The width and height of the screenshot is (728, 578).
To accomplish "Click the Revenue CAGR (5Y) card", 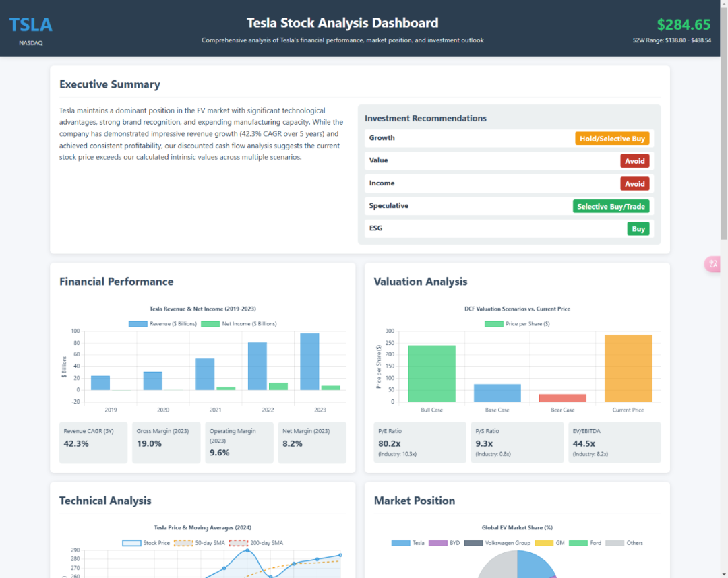I will 93,442.
